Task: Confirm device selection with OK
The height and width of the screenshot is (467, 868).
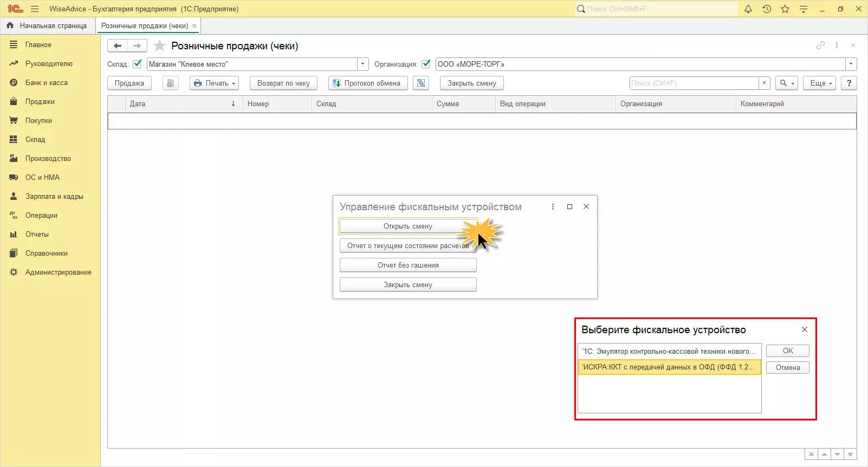Action: [788, 351]
